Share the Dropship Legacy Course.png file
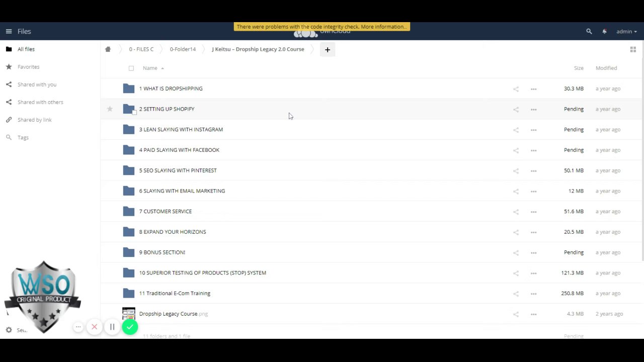Viewport: 644px width, 362px height. (516, 314)
